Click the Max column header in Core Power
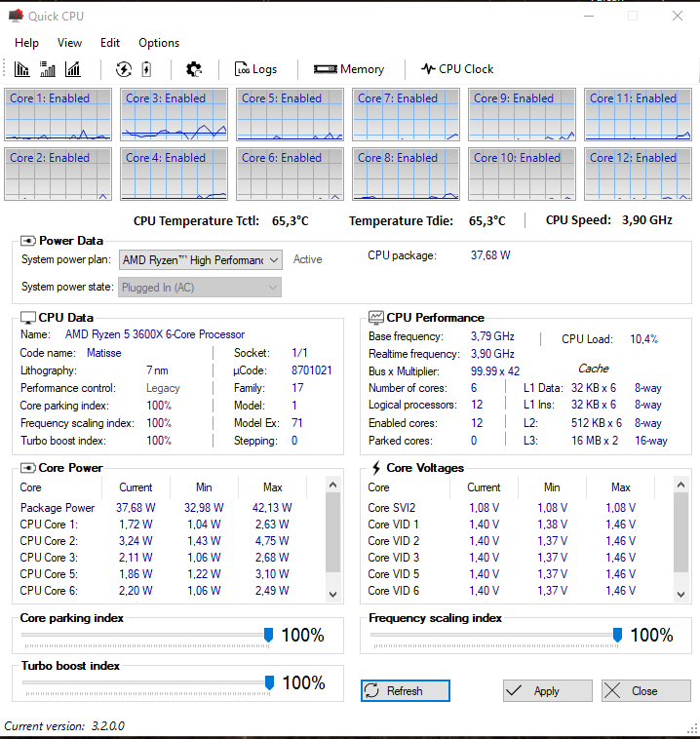The width and height of the screenshot is (700, 739). tap(272, 487)
